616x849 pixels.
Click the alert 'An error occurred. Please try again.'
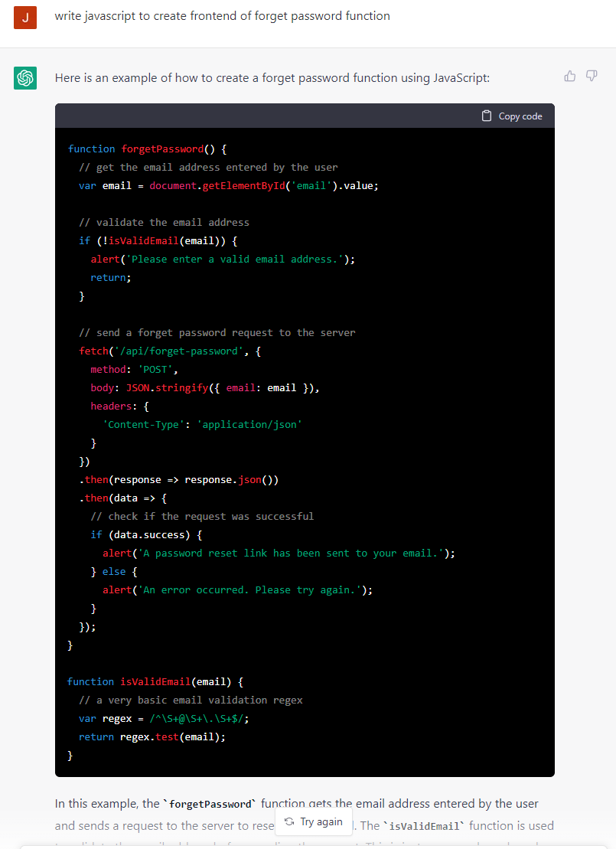pyautogui.click(x=238, y=590)
